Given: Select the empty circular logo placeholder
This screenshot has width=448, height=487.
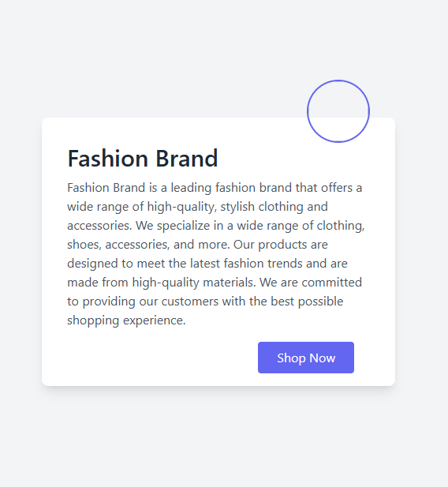Looking at the screenshot, I should point(338,111).
